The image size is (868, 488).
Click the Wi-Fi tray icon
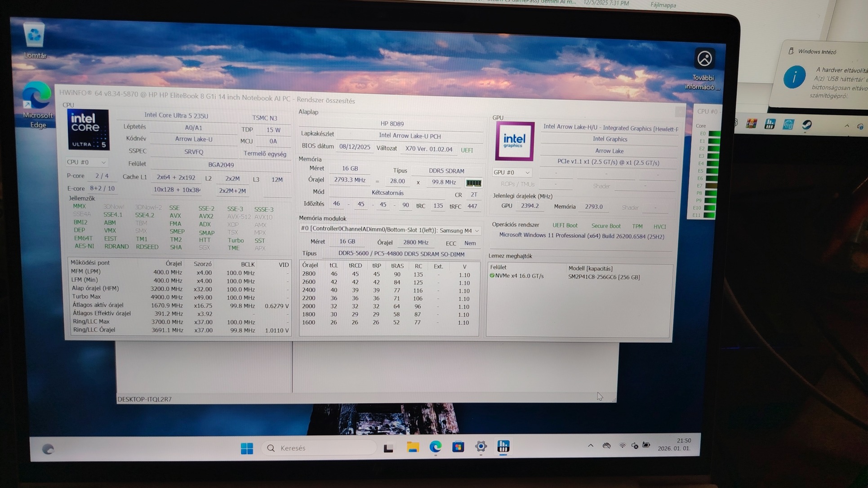[622, 446]
